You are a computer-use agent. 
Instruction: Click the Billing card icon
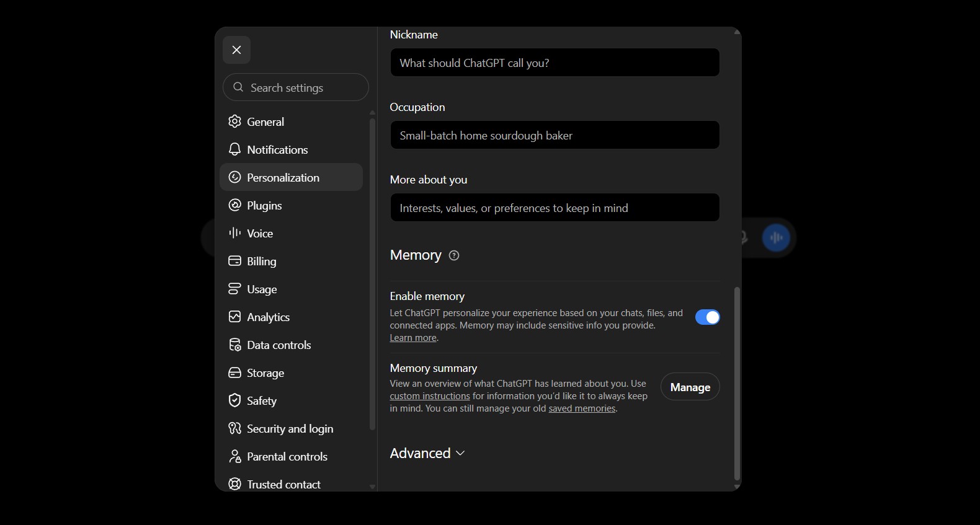234,261
